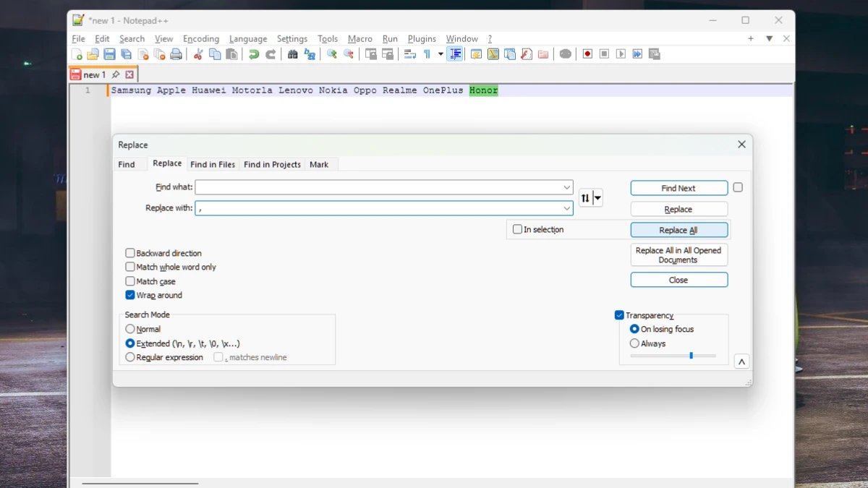
Task: Toggle the Indent Guide toolbar icon
Action: click(455, 54)
